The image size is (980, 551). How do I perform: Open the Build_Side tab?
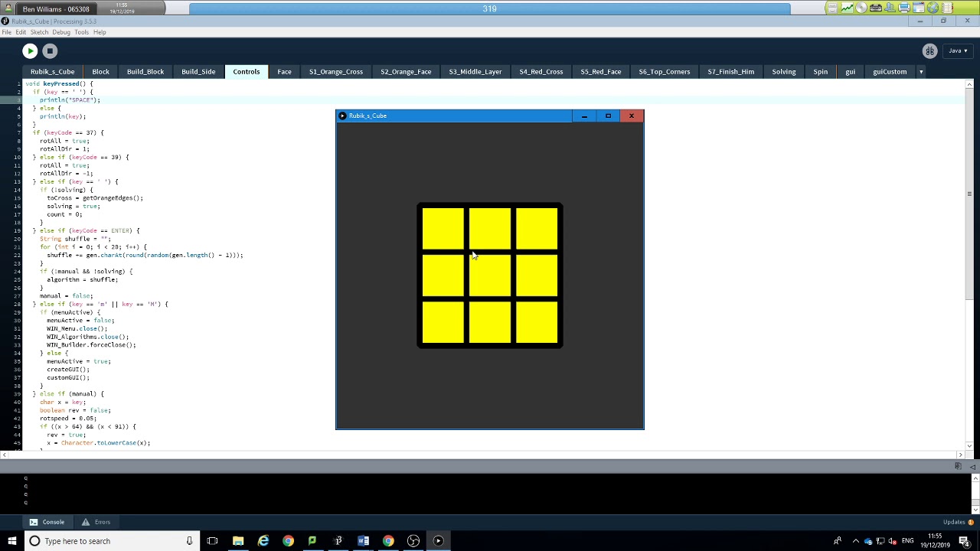(198, 72)
